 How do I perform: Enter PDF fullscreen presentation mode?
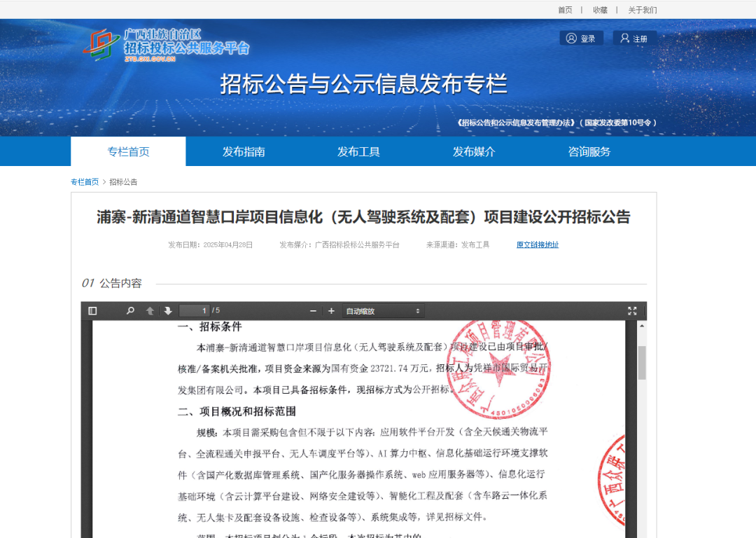632,311
